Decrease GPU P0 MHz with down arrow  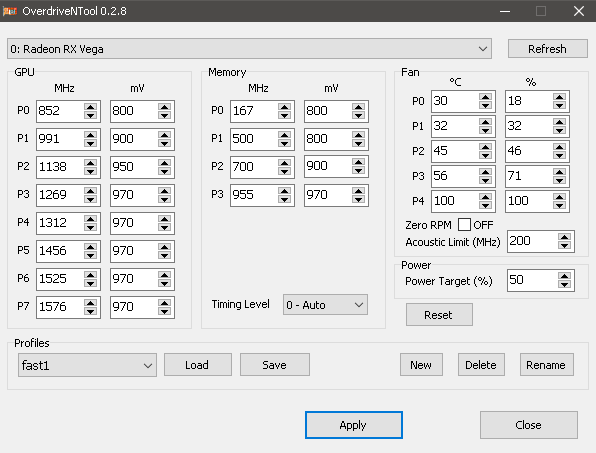tap(90, 116)
